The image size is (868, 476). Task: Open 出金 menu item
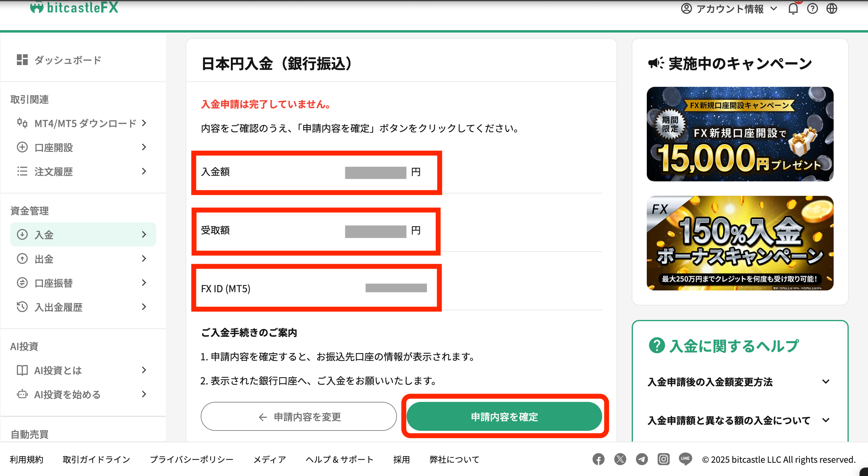(83, 258)
